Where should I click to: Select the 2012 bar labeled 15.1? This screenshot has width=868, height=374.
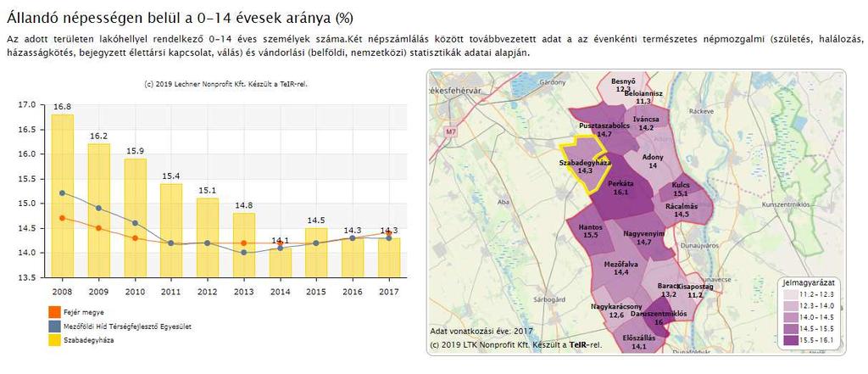(x=208, y=237)
